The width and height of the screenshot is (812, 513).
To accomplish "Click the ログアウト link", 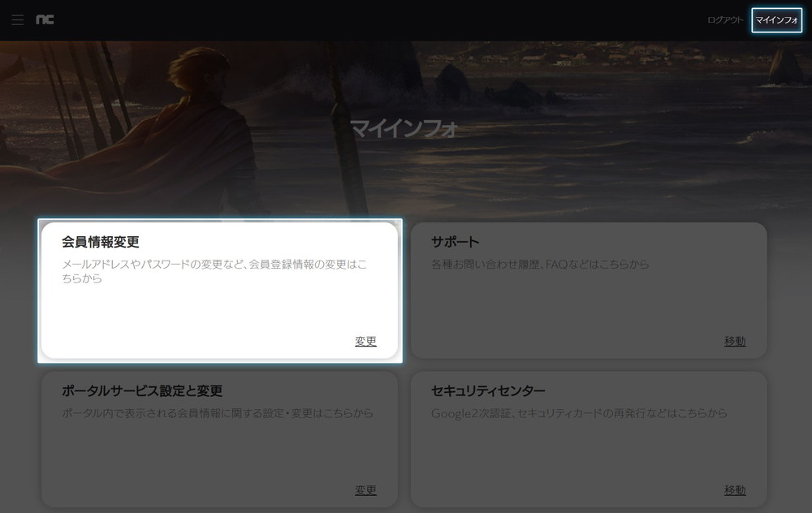I will pos(725,20).
